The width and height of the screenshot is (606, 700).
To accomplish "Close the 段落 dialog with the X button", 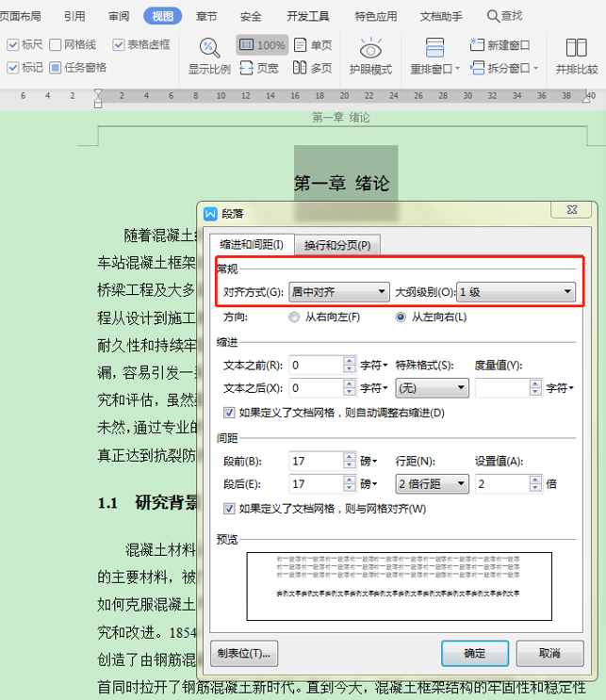I will 572,209.
